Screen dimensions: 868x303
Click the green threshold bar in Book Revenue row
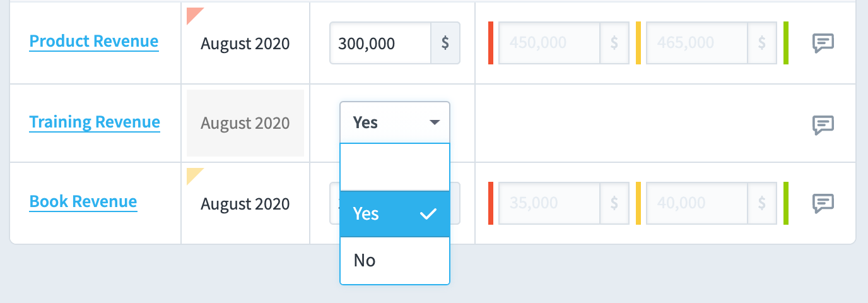click(786, 203)
